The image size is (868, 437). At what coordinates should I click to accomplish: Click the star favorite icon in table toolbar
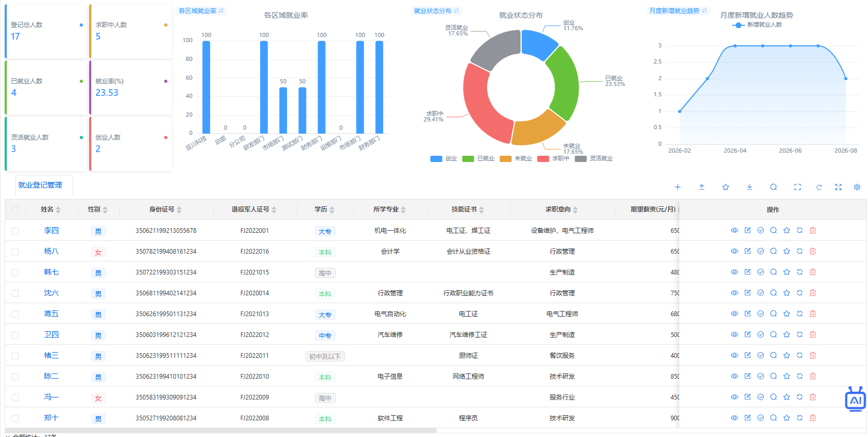tap(726, 187)
